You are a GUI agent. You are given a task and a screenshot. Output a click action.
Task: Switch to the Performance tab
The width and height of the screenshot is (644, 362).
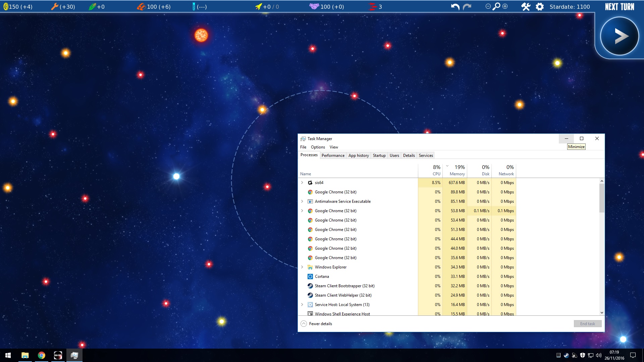333,156
